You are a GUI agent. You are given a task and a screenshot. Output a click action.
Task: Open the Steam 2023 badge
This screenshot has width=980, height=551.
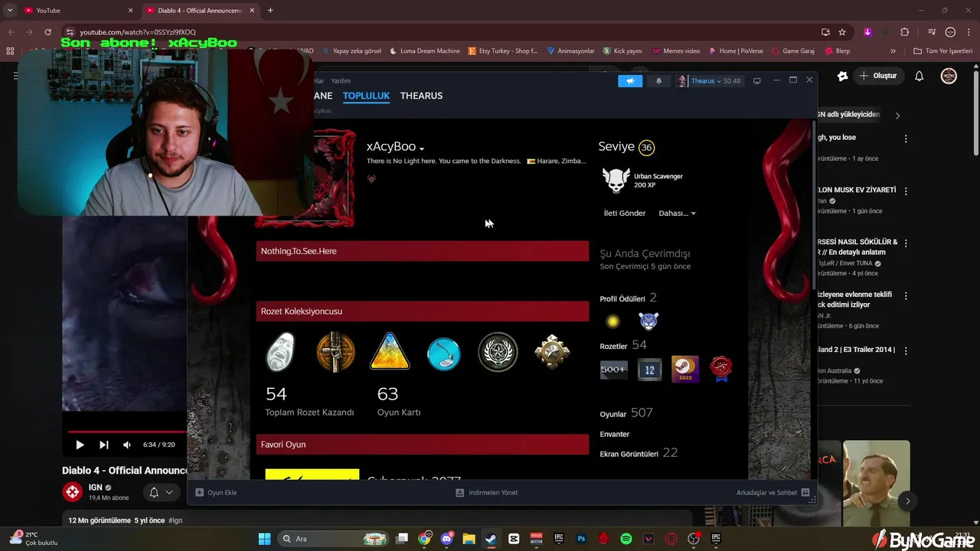[684, 370]
